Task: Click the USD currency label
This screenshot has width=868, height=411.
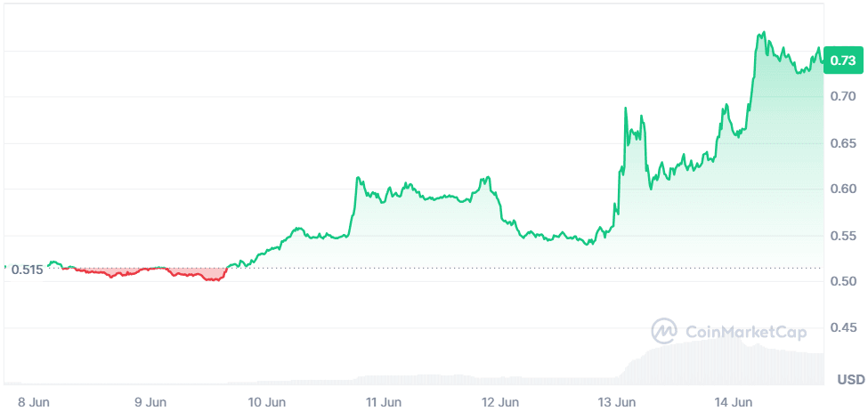Action: pos(850,380)
